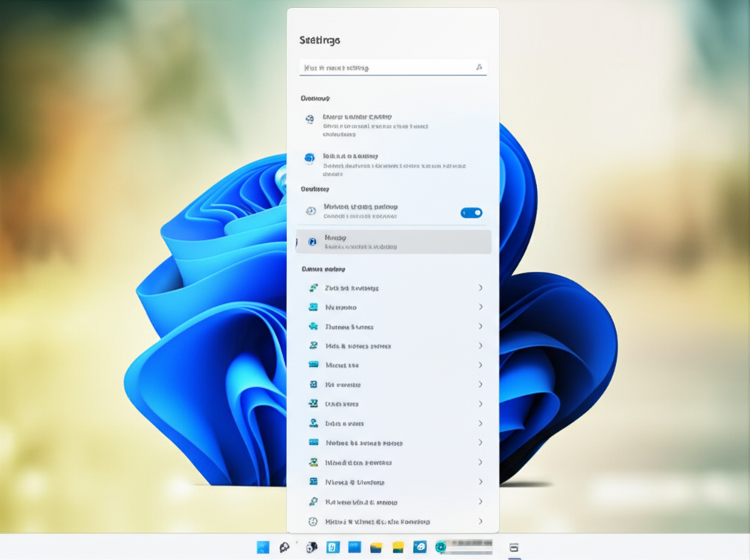Image resolution: width=750 pixels, height=560 pixels.
Task: Click the clock icon beside the toggle switch row
Action: point(311,211)
